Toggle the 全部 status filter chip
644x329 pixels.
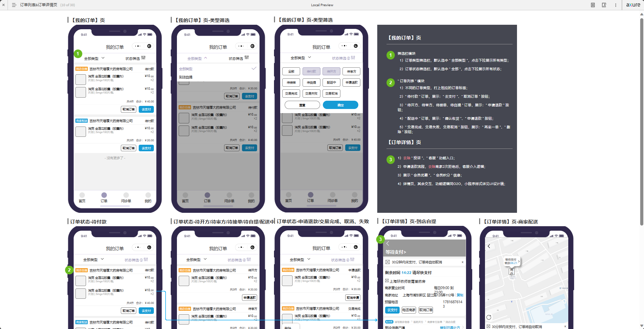[x=291, y=72]
